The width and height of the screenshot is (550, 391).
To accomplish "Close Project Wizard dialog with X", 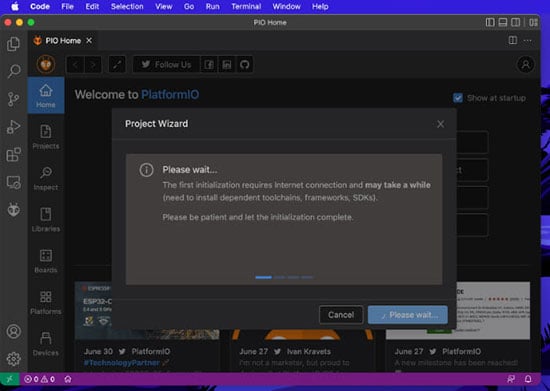I will tap(441, 124).
